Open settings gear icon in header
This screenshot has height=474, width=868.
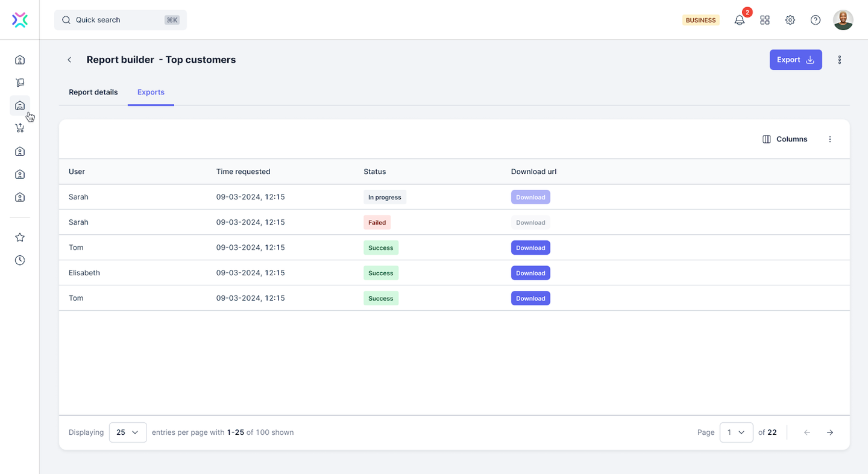790,20
